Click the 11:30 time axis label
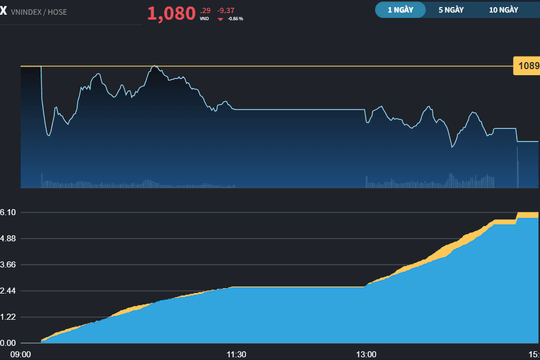Image resolution: width=540 pixels, height=360 pixels. [x=236, y=354]
